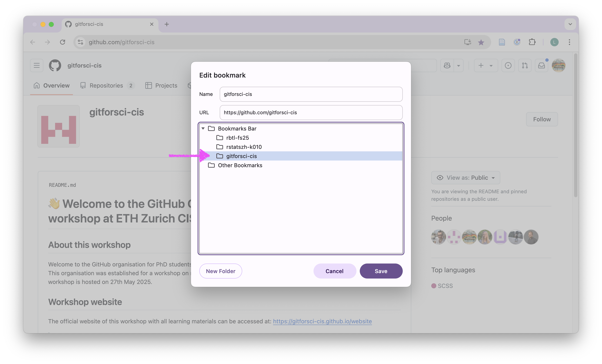Focus the bookmark URL field

point(311,112)
